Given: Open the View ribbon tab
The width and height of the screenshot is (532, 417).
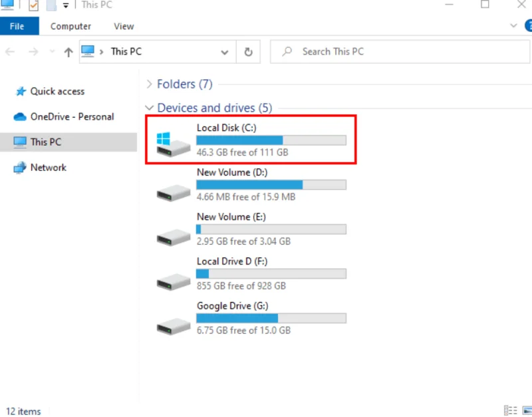Looking at the screenshot, I should pos(124,26).
